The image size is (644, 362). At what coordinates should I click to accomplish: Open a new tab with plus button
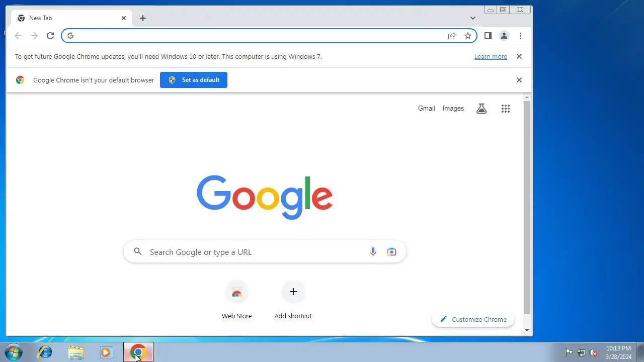tap(143, 18)
